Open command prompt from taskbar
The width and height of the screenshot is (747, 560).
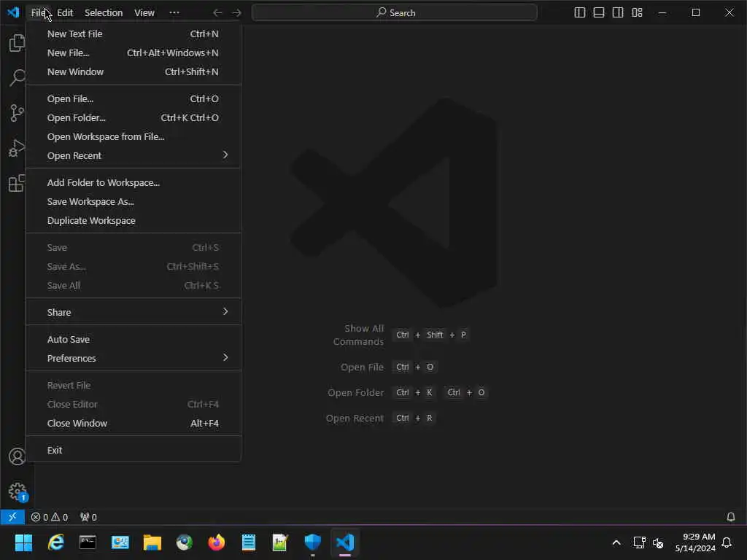[x=88, y=542]
